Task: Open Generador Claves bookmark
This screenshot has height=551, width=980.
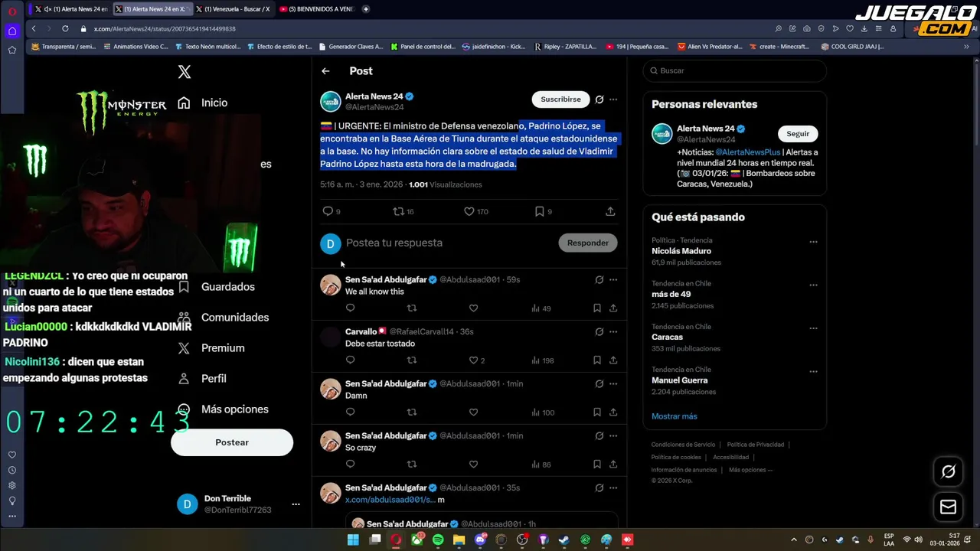Action: pos(351,47)
